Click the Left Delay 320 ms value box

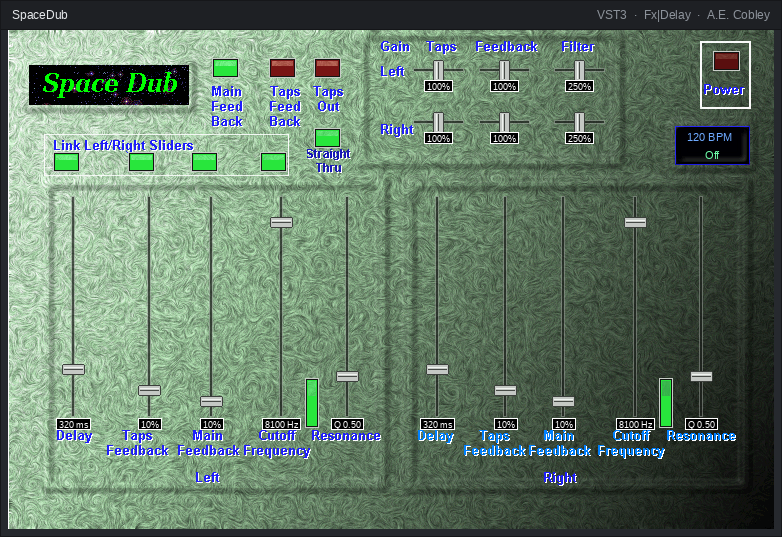pyautogui.click(x=73, y=424)
